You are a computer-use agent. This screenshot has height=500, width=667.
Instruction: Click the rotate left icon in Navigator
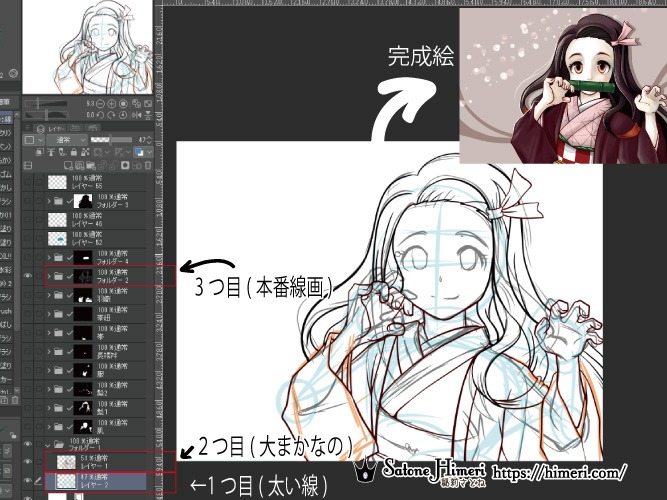100,115
